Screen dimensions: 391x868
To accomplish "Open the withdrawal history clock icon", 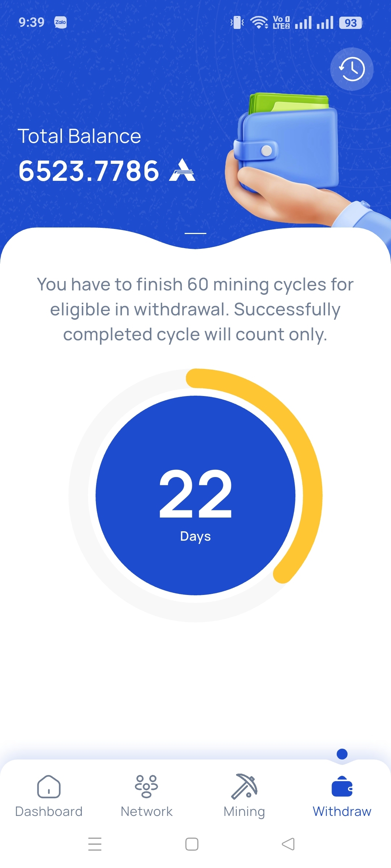I will (352, 69).
